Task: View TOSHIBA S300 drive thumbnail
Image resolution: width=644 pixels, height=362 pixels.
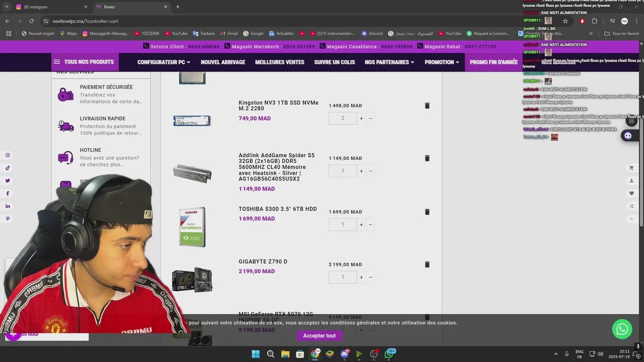Action: pyautogui.click(x=192, y=227)
